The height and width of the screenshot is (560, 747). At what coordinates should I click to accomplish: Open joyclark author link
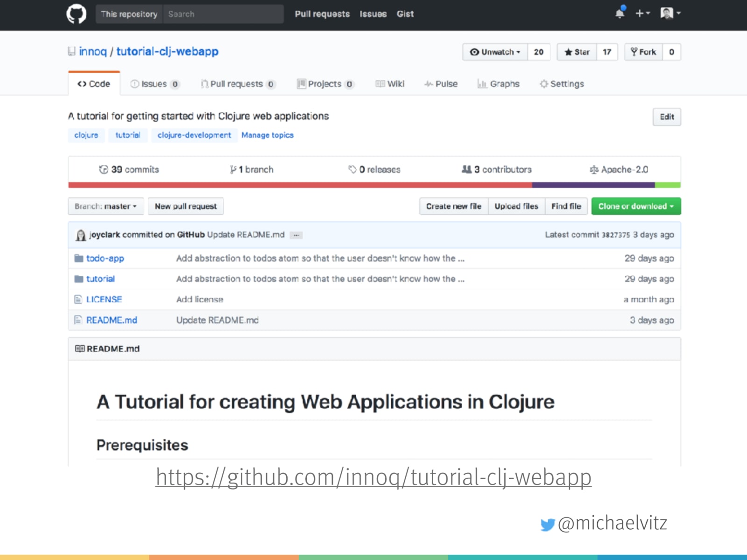(x=105, y=235)
